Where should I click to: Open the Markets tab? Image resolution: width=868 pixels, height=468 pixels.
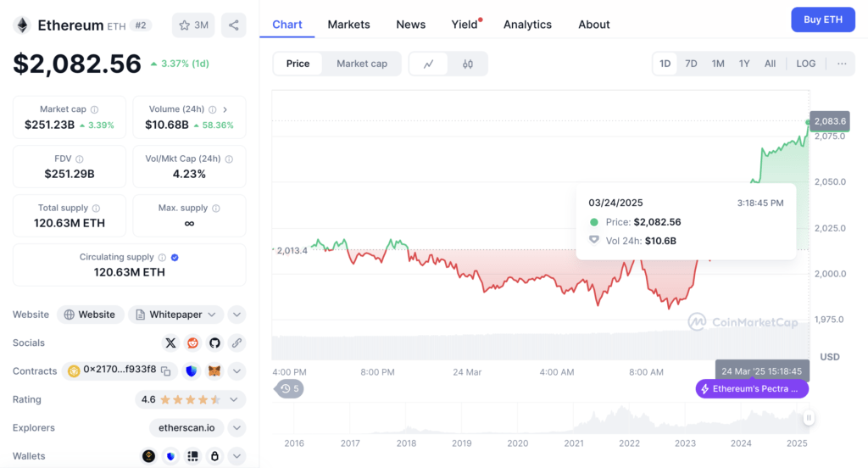pos(348,25)
